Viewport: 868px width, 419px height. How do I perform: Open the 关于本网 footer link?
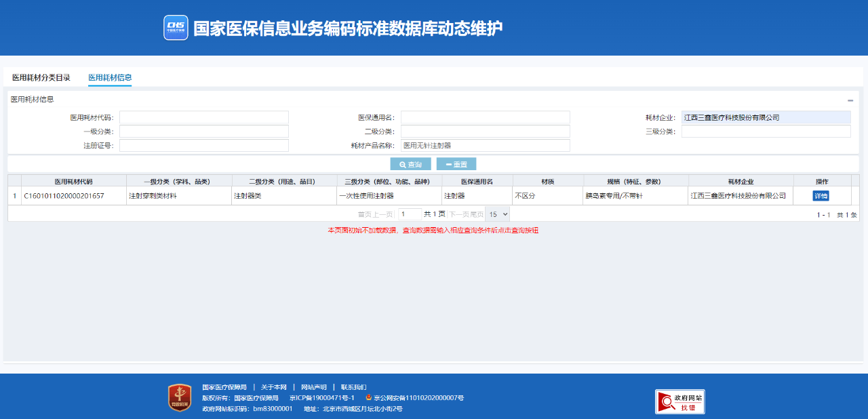coord(274,387)
